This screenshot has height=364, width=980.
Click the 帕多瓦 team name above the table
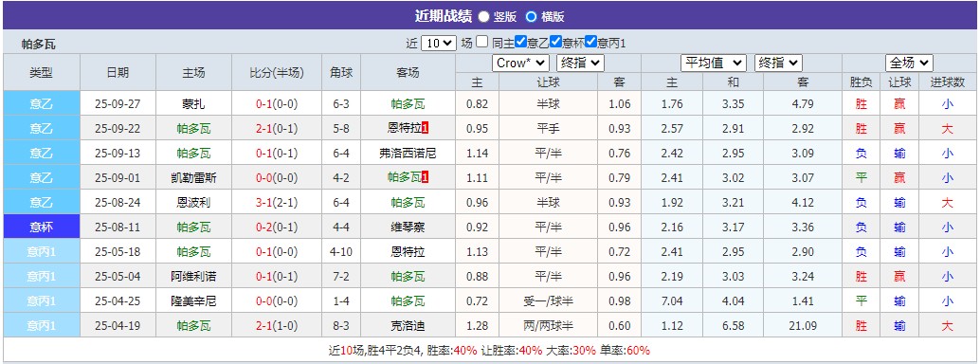[x=39, y=45]
